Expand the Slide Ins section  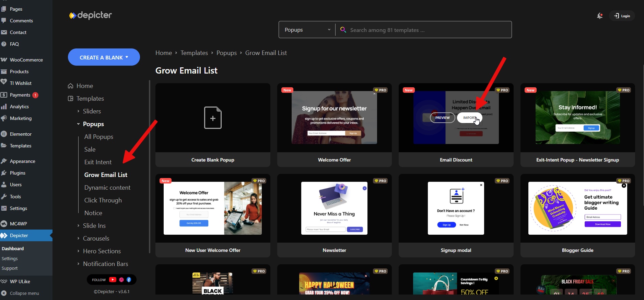[78, 226]
